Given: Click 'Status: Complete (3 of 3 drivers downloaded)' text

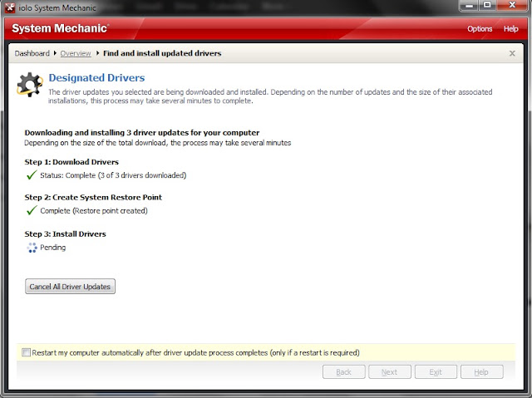Looking at the screenshot, I should tap(113, 175).
